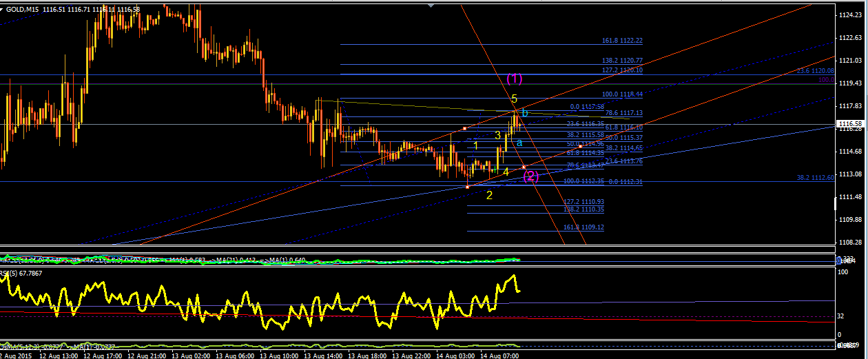Click price axis value 1122.63
Viewport: 868px width, 359px height.
tap(851, 38)
